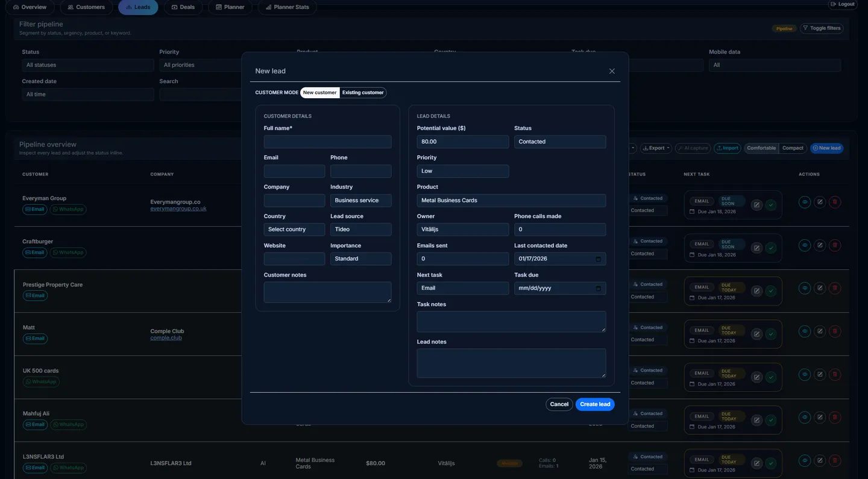Open the Planner Stats tab
Viewport: 868px width, 479px height.
287,7
